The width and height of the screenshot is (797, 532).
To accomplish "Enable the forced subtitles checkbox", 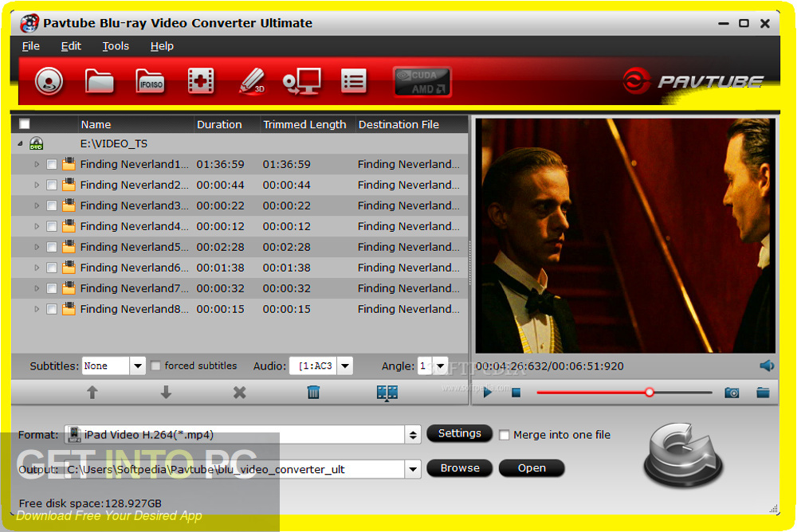I will click(x=155, y=366).
